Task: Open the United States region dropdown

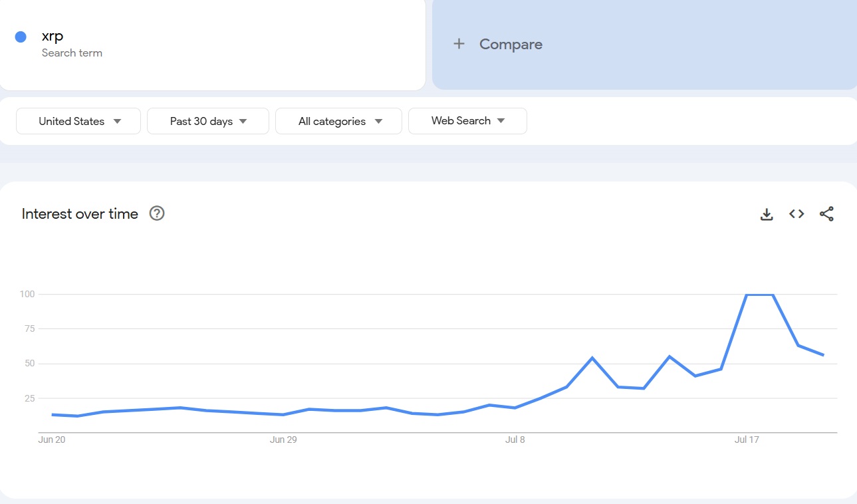Action: pos(78,121)
